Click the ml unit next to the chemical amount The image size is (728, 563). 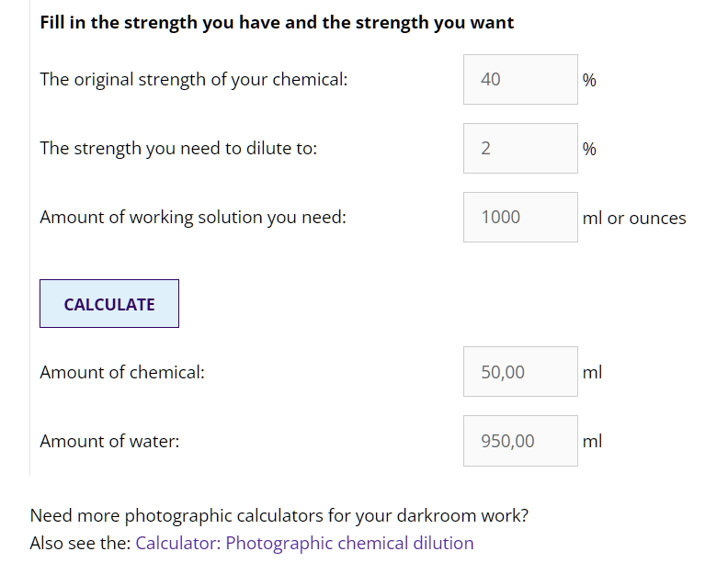click(x=593, y=372)
